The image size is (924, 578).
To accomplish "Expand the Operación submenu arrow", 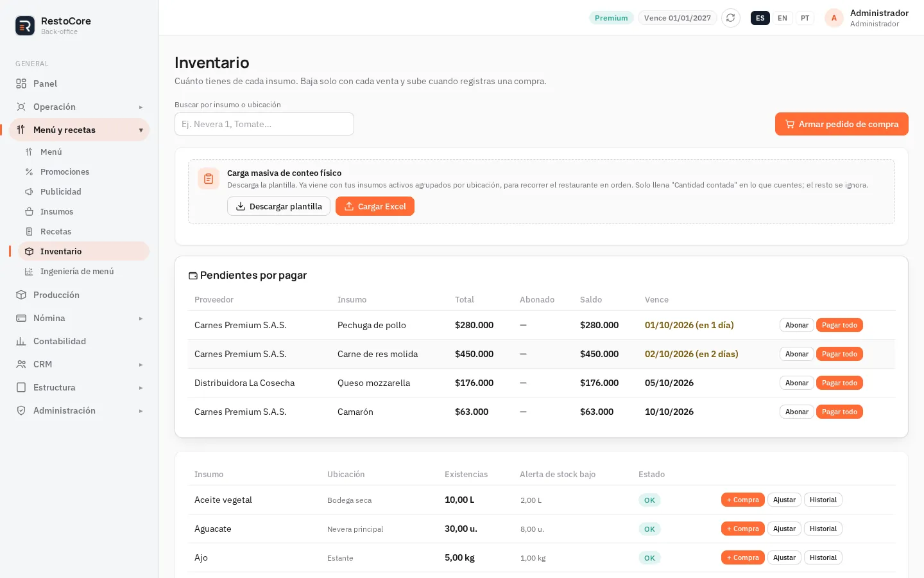I will [x=141, y=107].
